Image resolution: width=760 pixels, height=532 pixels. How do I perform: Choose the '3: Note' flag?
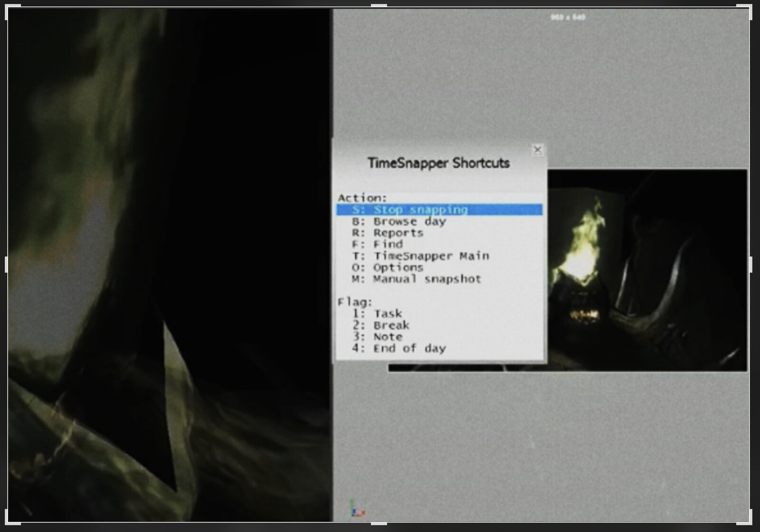tap(378, 337)
